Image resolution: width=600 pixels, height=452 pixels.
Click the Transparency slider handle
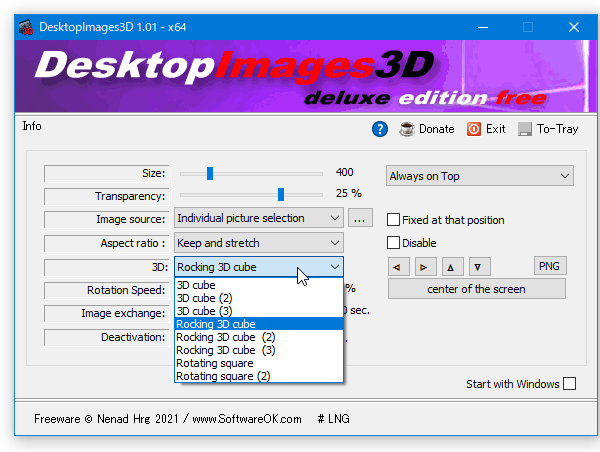click(x=281, y=194)
